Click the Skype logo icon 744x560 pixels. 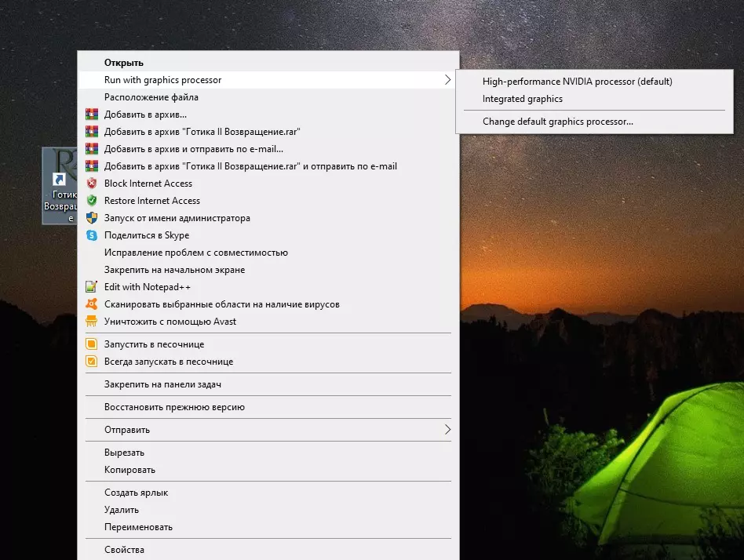coord(92,235)
